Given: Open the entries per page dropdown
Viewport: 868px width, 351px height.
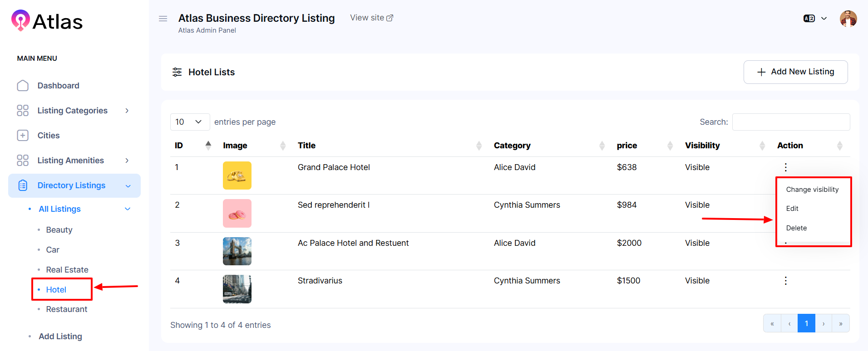Looking at the screenshot, I should pyautogui.click(x=190, y=122).
